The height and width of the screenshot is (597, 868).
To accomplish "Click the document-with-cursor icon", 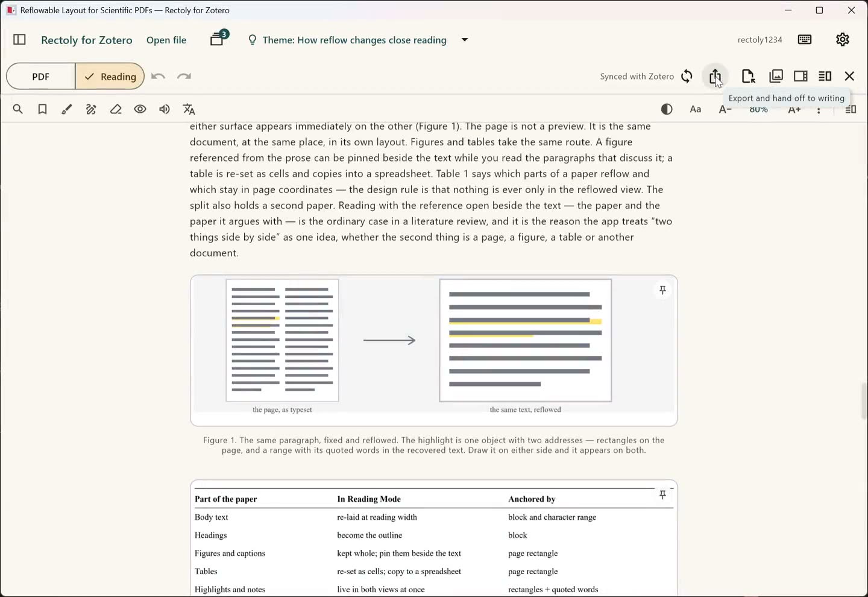I will coord(748,77).
